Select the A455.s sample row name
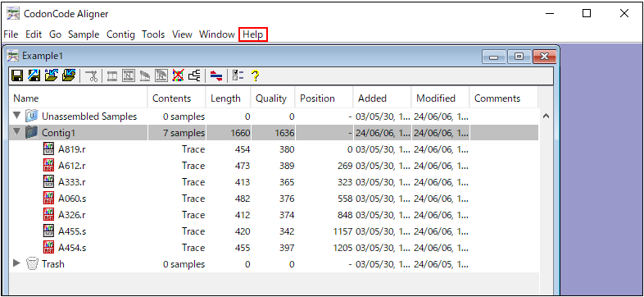The height and width of the screenshot is (297, 644). click(x=72, y=231)
